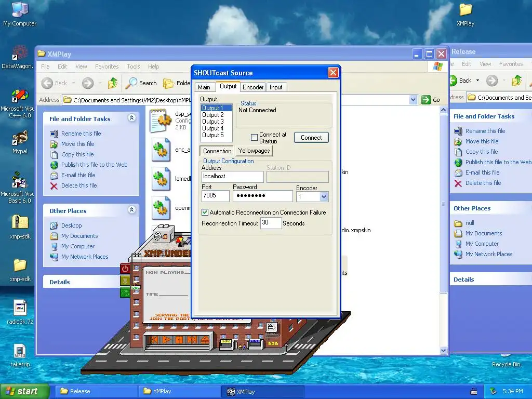This screenshot has width=532, height=399.
Task: Click the Go button in XMPlay address bar
Action: pos(431,100)
